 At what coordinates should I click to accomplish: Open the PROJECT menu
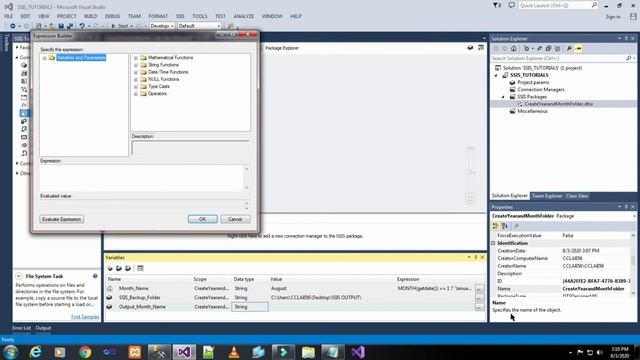click(67, 16)
